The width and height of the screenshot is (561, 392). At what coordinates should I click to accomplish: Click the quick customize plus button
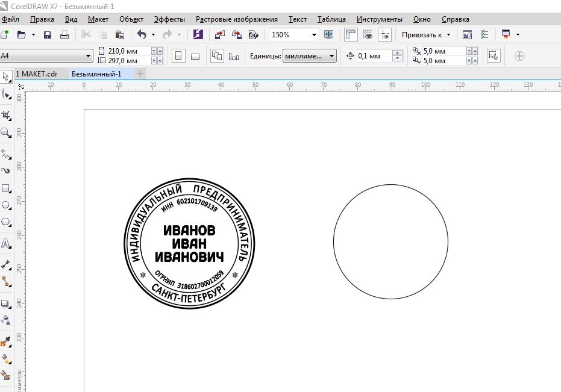pyautogui.click(x=519, y=56)
